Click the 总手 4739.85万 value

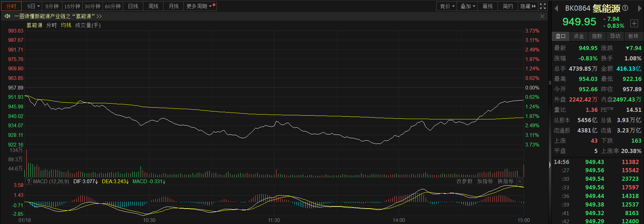click(583, 69)
